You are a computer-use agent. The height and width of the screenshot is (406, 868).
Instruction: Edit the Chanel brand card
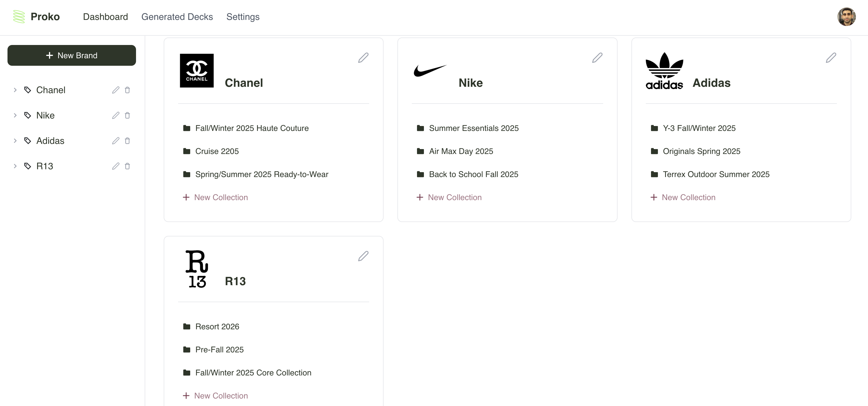[363, 58]
